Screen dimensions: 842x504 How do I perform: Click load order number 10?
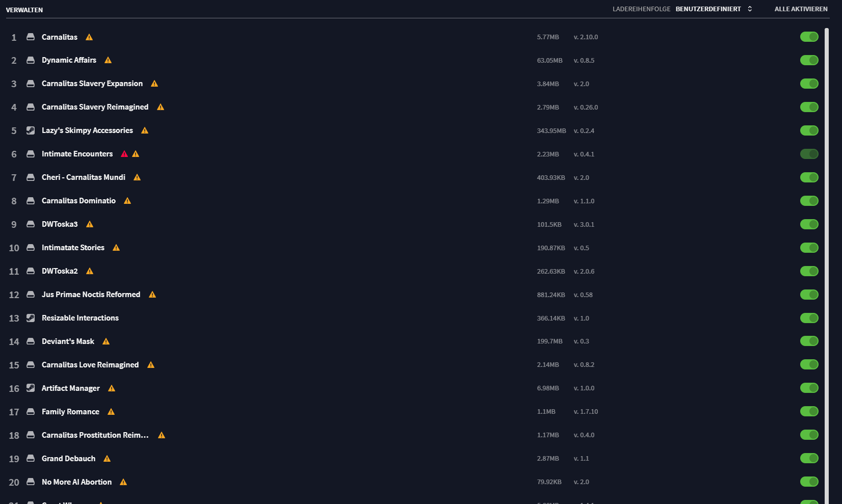pyautogui.click(x=14, y=248)
